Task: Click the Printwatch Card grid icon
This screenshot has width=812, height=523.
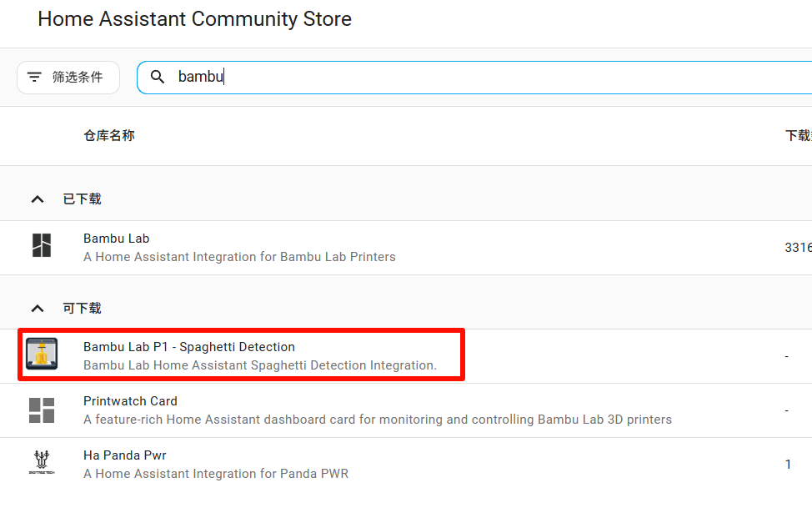Action: click(x=42, y=410)
